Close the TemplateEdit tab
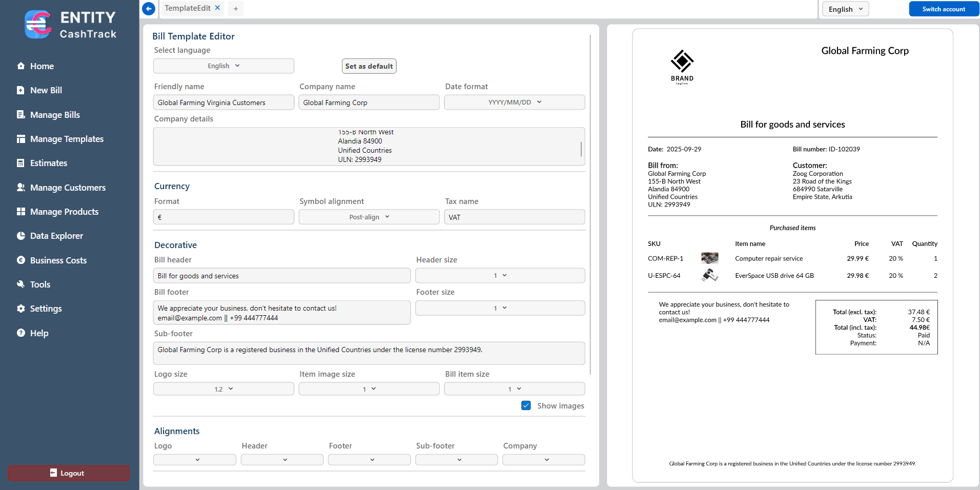 tap(217, 8)
